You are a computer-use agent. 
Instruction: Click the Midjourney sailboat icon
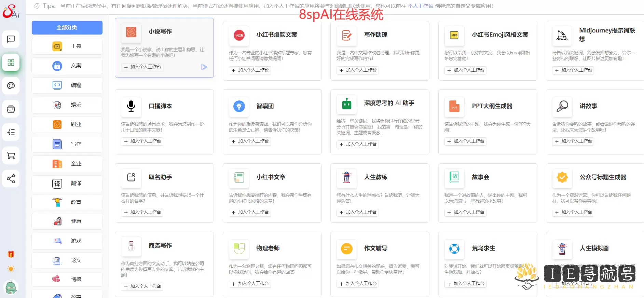[562, 35]
